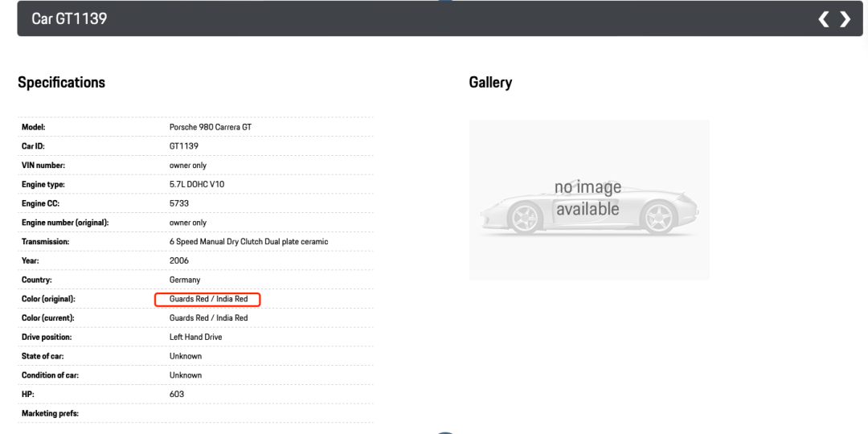
Task: Click the Gallery heading
Action: click(490, 83)
